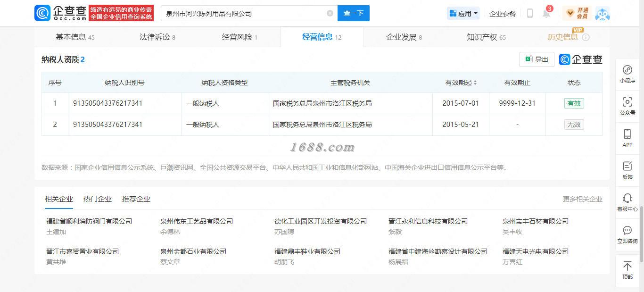Click person name 黄共堆
644x292 pixels.
56,262
